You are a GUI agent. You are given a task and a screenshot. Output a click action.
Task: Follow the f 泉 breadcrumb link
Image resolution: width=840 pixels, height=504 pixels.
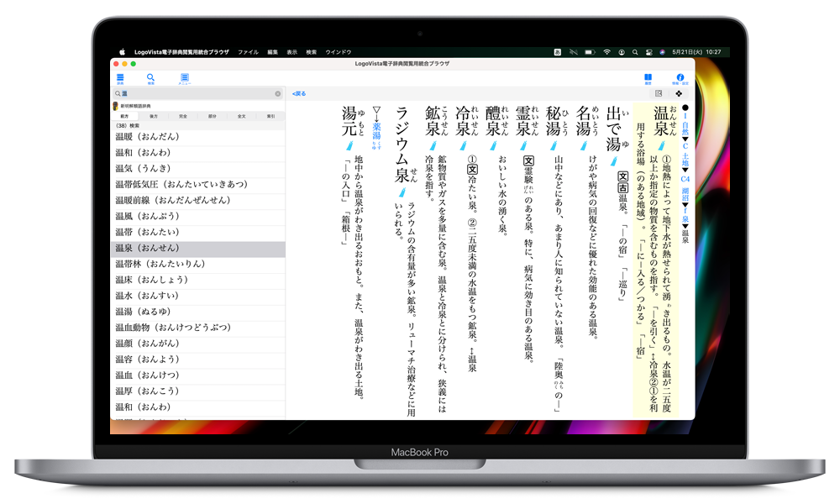coord(685,216)
